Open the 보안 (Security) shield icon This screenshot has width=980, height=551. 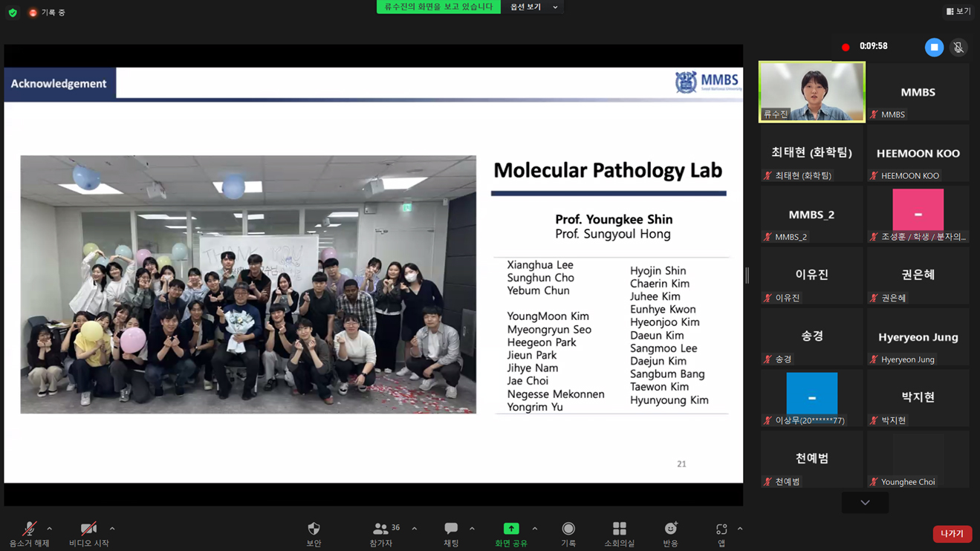314,529
